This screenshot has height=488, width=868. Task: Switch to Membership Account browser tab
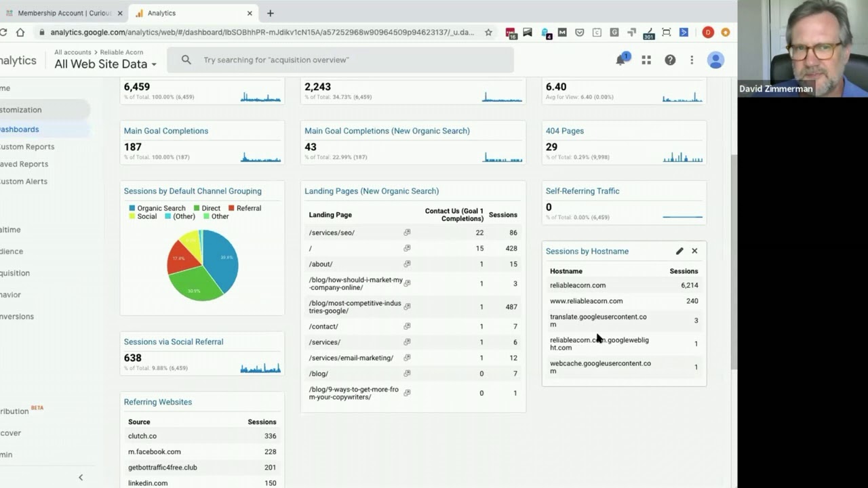tap(64, 13)
